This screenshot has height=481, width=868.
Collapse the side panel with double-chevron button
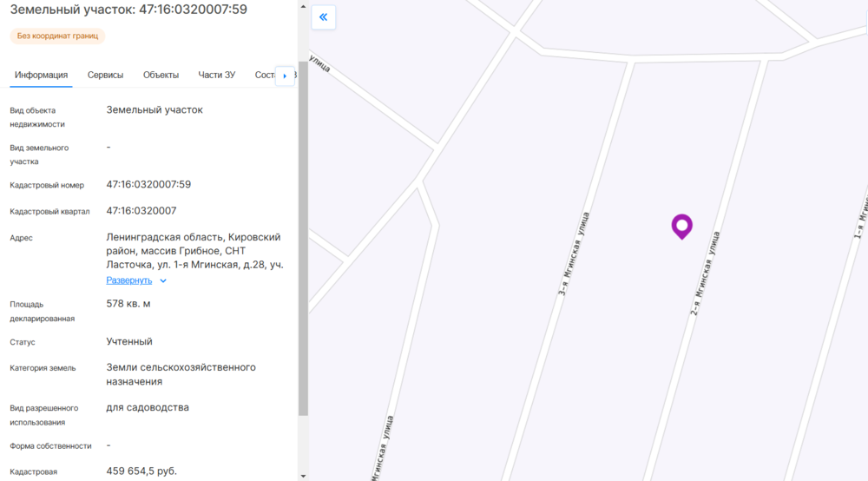click(x=323, y=17)
